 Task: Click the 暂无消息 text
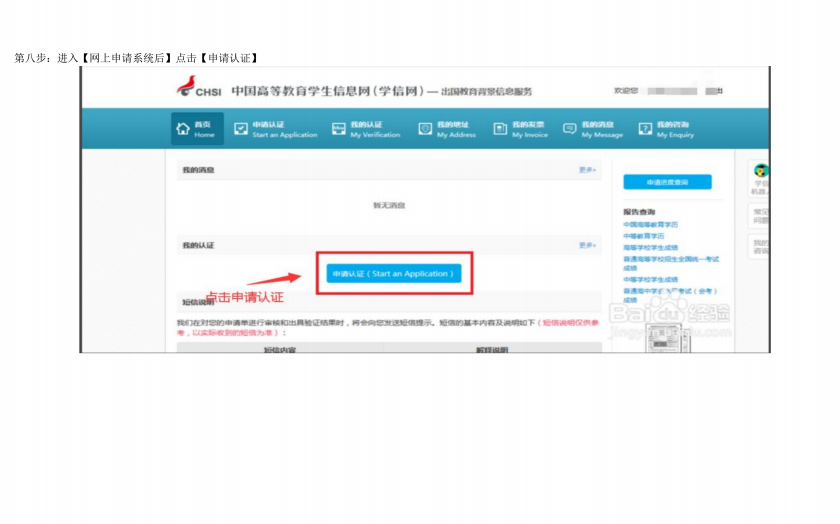pos(389,205)
